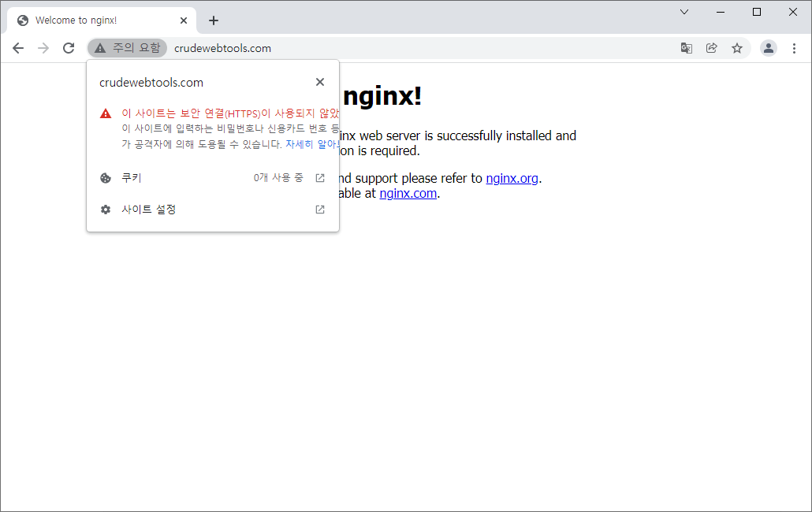Click the nginx! page heading

382,96
